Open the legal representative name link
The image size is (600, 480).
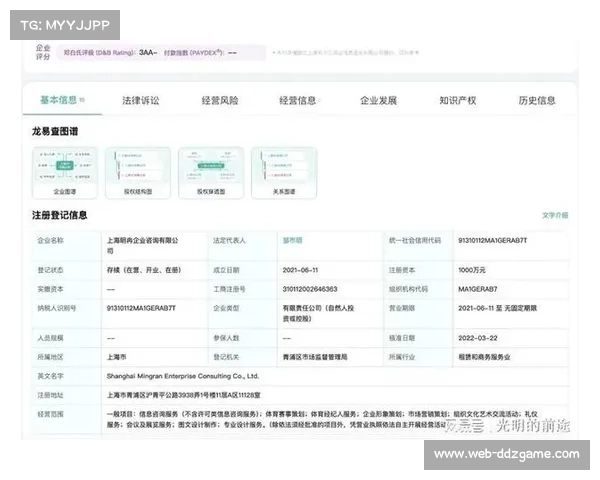click(292, 240)
